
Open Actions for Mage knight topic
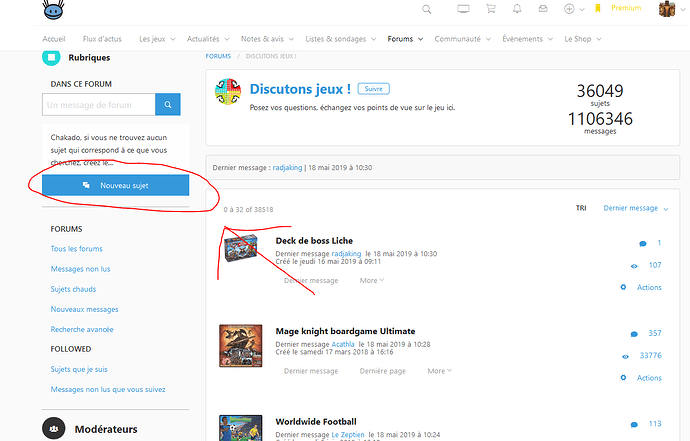click(642, 378)
